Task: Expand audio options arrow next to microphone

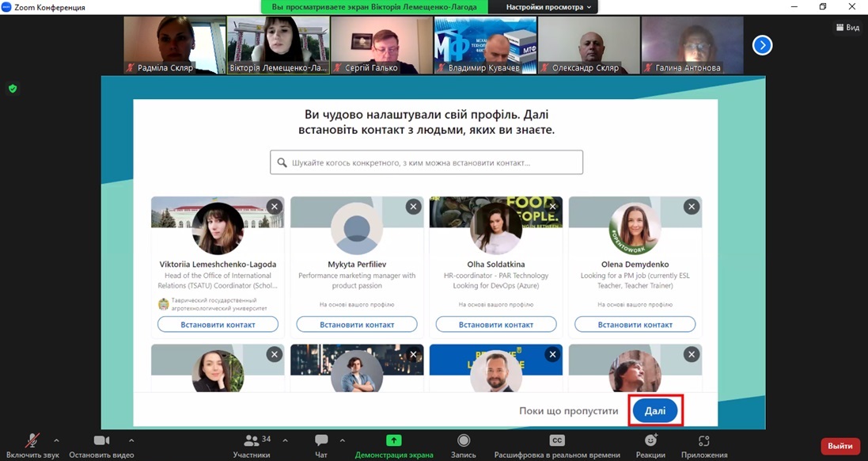Action: (56, 440)
